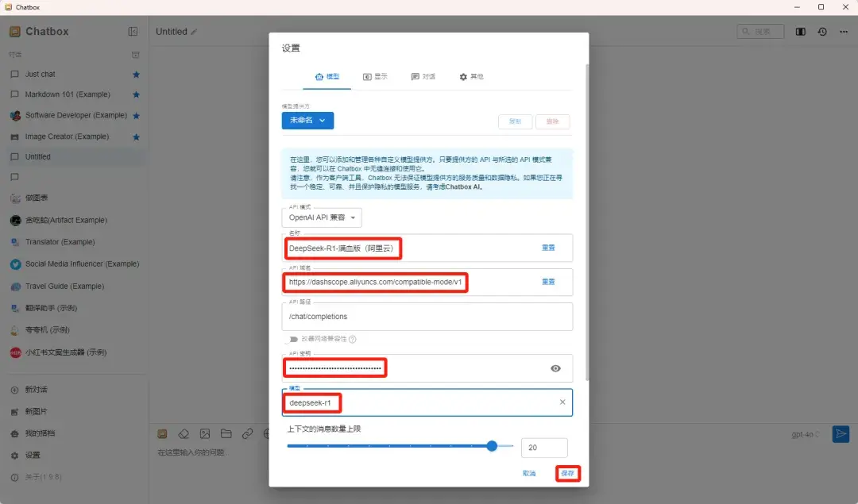Screen dimensions: 858x504
Task: Click the settings dialog vertical scrollbar
Action: (x=587, y=221)
